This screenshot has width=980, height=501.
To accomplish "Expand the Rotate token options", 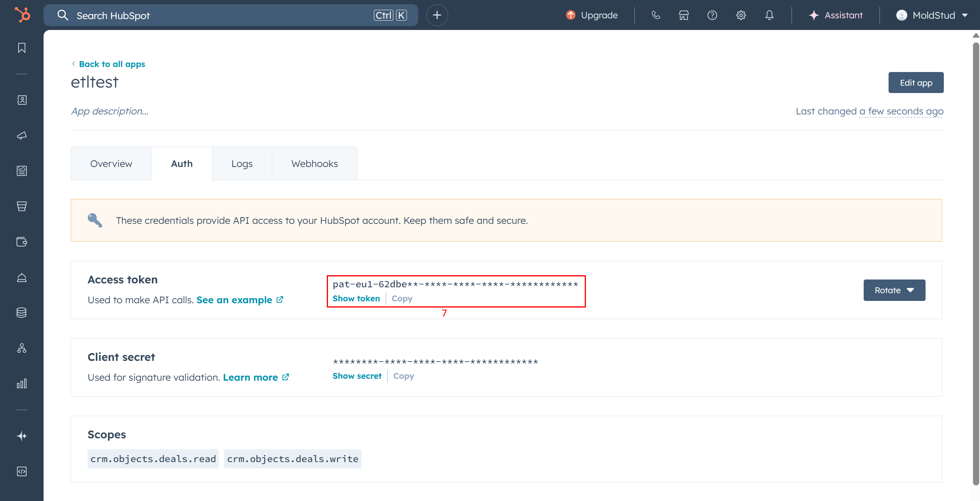I will 894,290.
